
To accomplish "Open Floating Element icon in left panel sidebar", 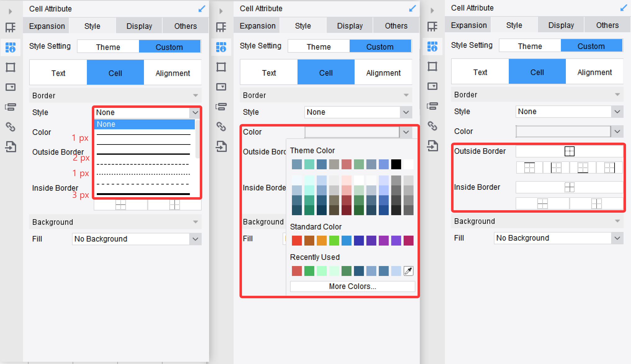I will click(11, 67).
